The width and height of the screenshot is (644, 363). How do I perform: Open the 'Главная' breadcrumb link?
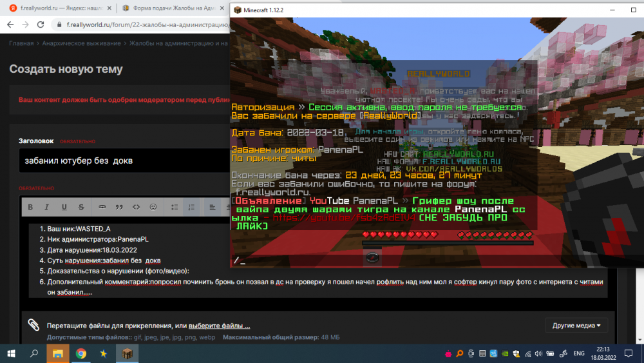tap(21, 43)
